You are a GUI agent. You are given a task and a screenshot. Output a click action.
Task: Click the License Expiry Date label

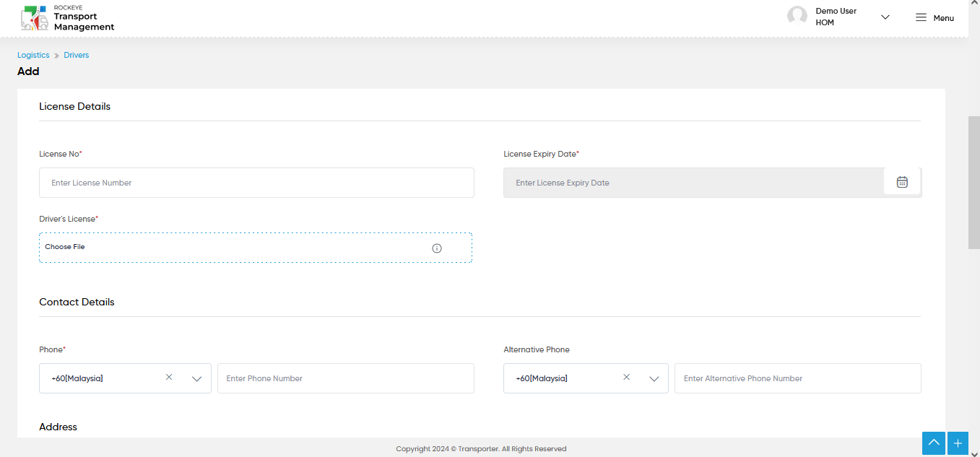click(x=542, y=154)
